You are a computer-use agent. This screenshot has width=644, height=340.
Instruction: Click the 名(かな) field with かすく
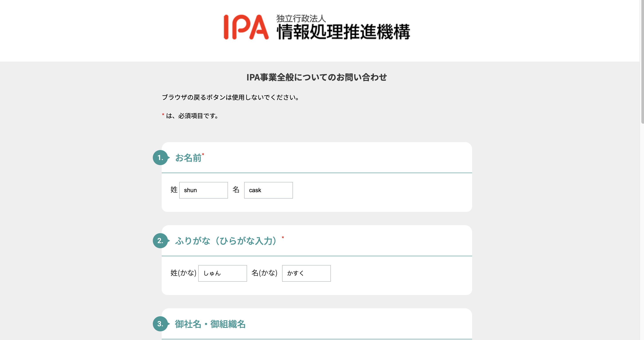[x=306, y=273]
